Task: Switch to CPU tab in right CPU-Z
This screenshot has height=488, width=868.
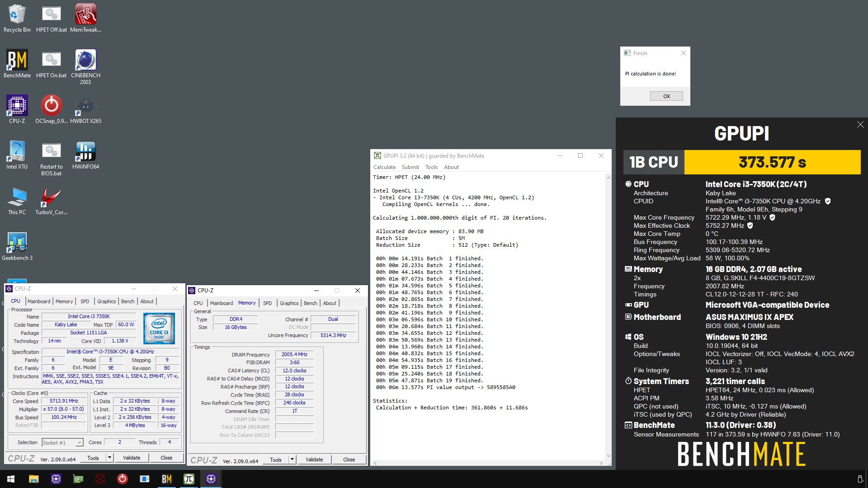Action: point(198,303)
